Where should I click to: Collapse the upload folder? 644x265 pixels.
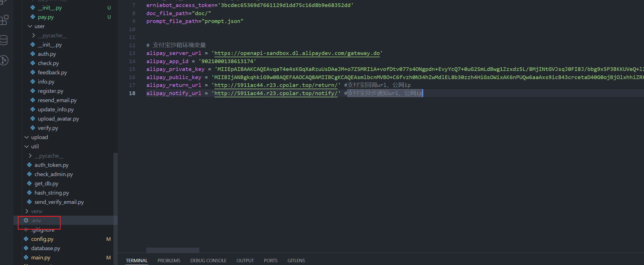[x=27, y=137]
